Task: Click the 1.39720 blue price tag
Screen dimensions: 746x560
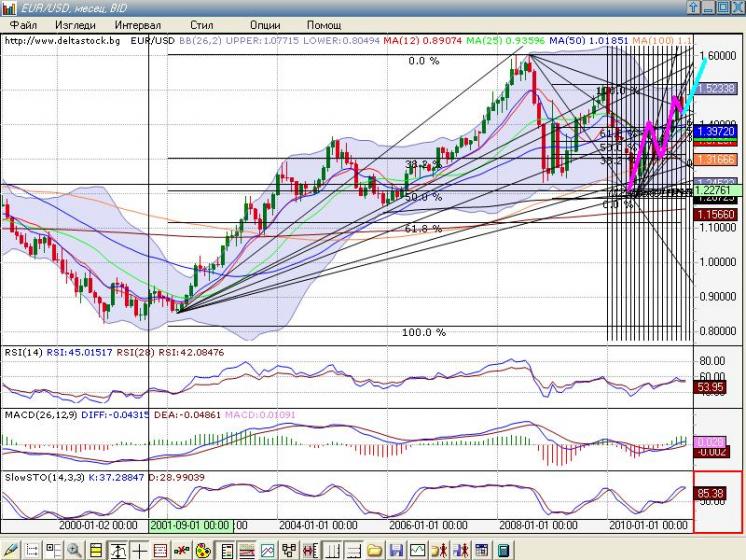Action: click(x=716, y=131)
